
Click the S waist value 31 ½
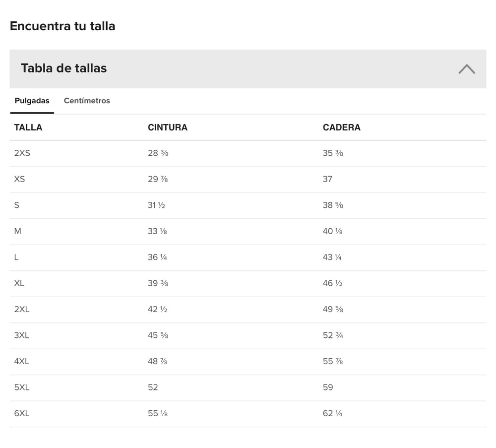tap(156, 205)
